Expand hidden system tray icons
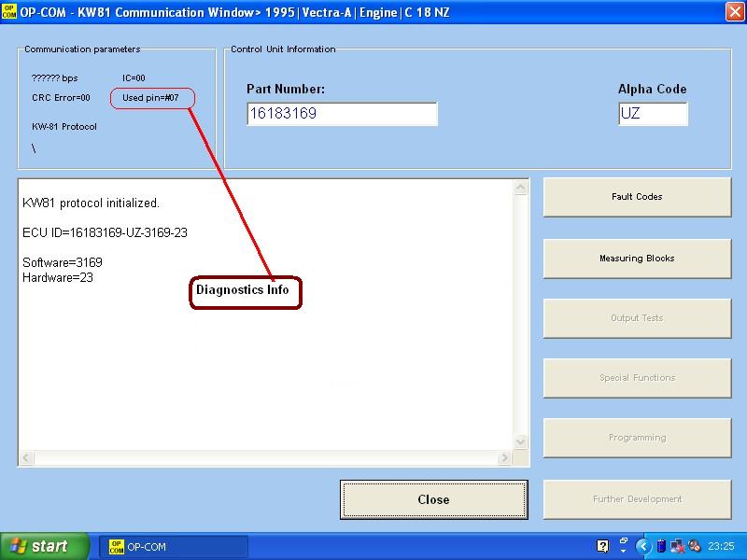 click(x=643, y=546)
